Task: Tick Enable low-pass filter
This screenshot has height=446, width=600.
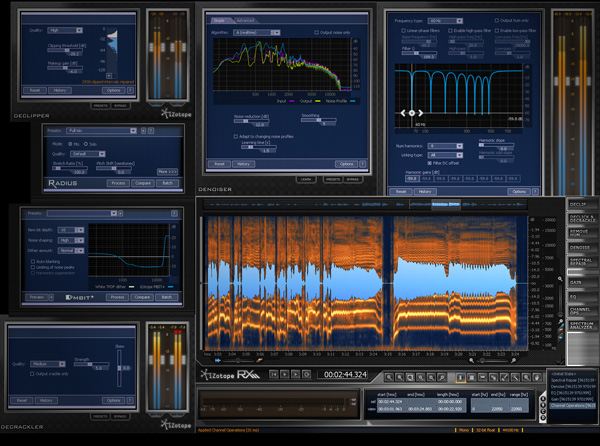Action: tap(497, 30)
